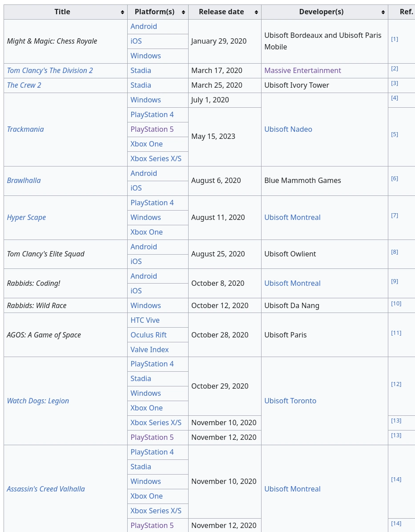The height and width of the screenshot is (532, 415).
Task: Select 'AGOS: A Game of Space' title
Action: (x=44, y=335)
